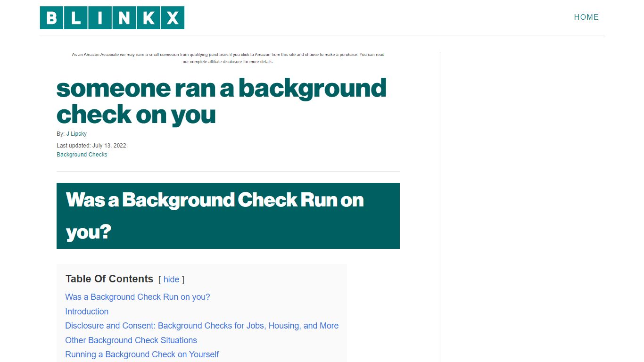This screenshot has width=644, height=362.
Task: Open the Background Checks category link
Action: pos(82,155)
